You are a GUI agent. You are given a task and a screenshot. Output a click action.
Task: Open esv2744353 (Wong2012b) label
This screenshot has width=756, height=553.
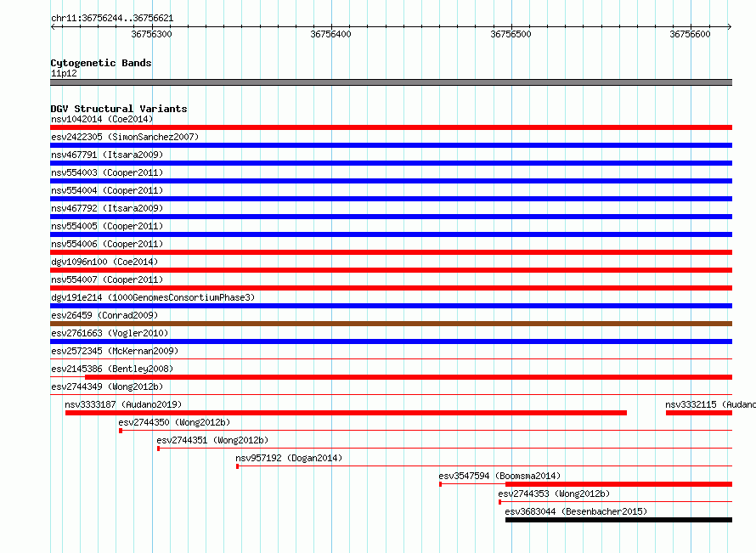point(554,494)
